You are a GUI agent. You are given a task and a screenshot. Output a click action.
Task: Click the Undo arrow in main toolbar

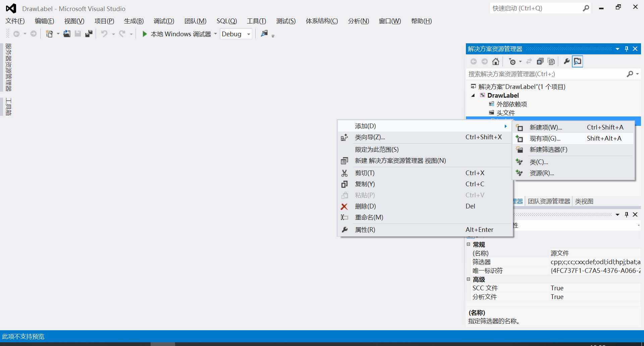pos(104,34)
